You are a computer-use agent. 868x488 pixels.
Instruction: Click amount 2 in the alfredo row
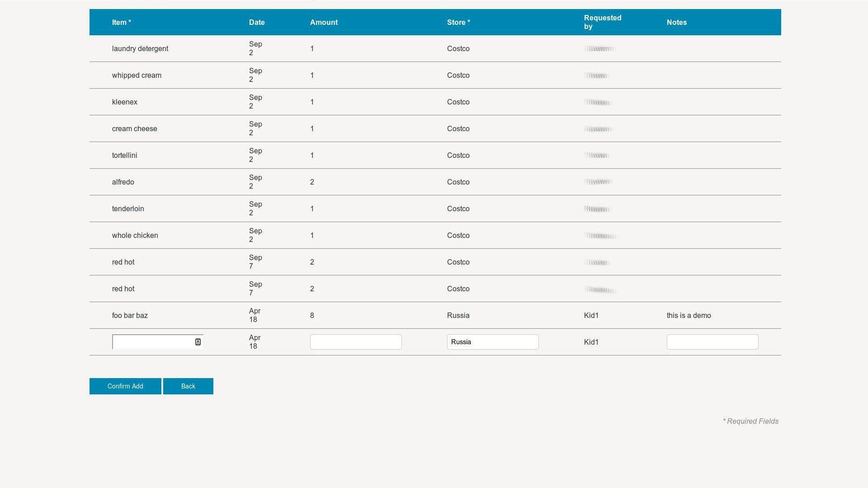312,182
